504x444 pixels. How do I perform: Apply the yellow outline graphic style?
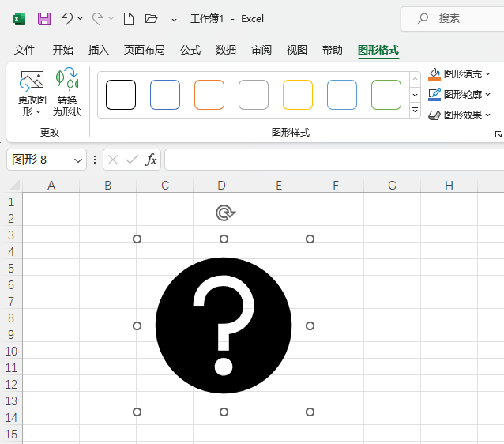[x=298, y=95]
